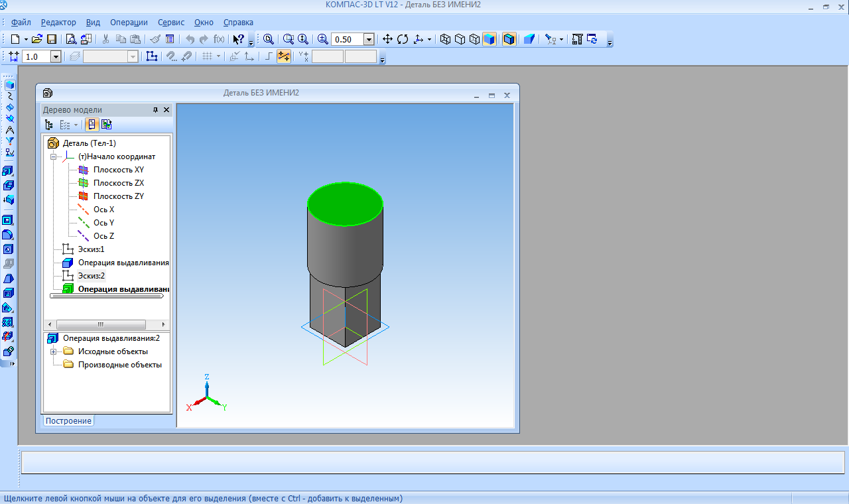Open the Операции menu
The height and width of the screenshot is (504, 849).
129,22
